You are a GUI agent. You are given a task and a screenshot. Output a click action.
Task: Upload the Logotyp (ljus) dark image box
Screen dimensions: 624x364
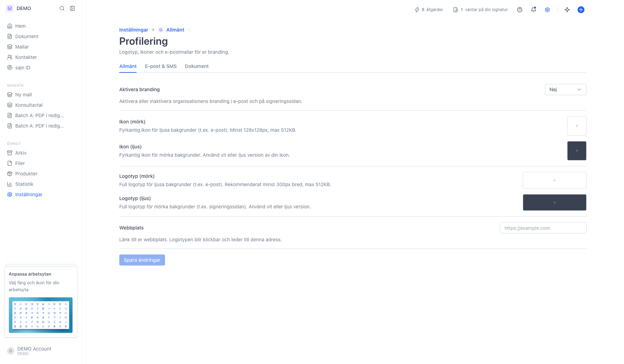pos(555,202)
